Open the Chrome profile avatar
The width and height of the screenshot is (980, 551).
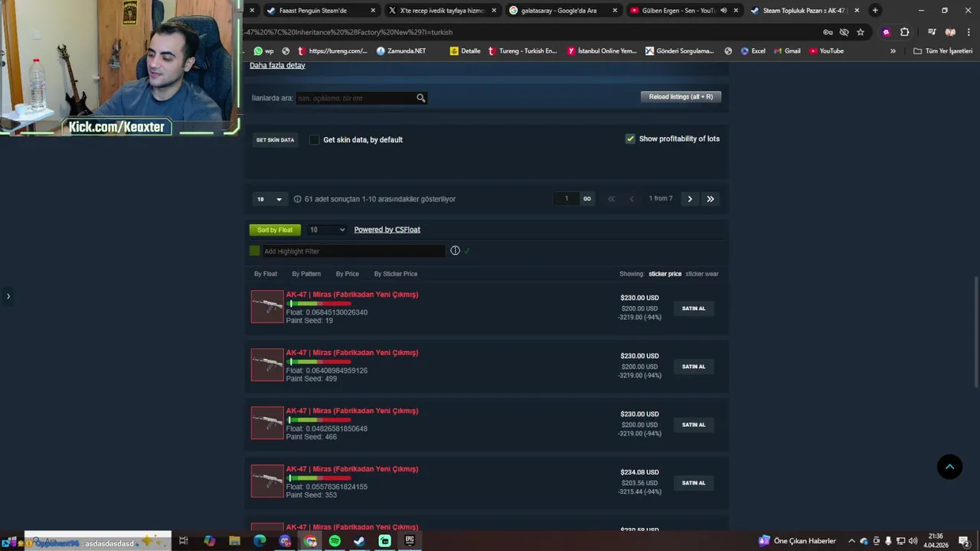tap(950, 32)
